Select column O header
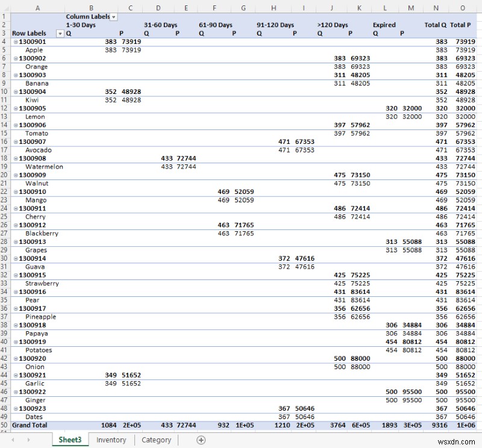482x448 pixels. 463,8
